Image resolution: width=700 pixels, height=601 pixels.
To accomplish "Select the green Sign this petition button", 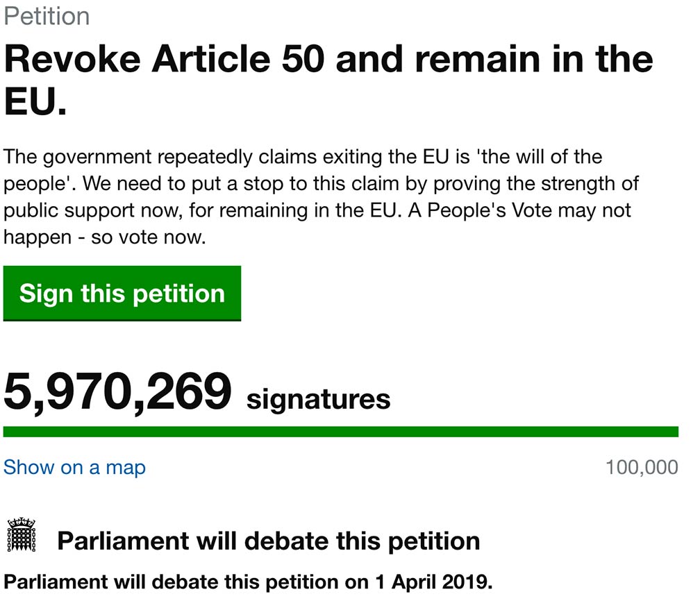I will 122,293.
